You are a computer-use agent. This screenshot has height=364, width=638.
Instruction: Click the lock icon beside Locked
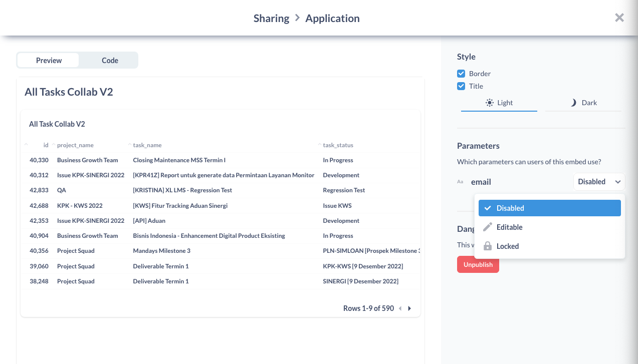pos(487,246)
